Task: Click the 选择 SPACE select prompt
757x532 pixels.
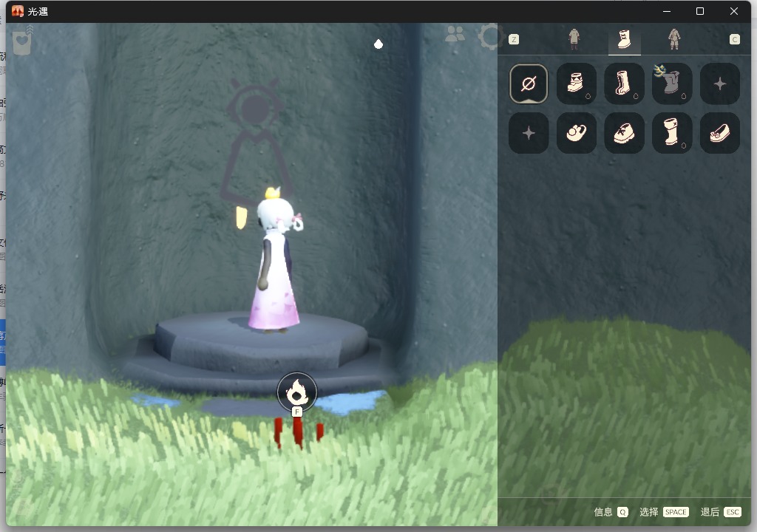Action: click(664, 512)
